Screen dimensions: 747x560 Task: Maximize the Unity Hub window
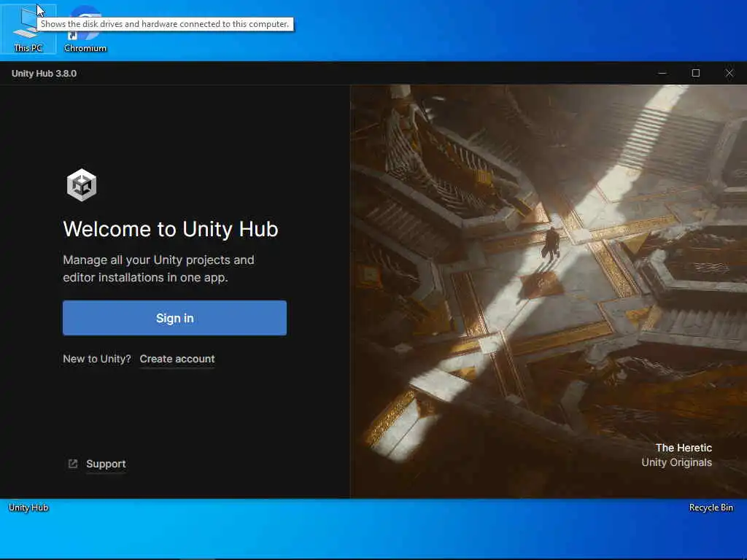[695, 73]
